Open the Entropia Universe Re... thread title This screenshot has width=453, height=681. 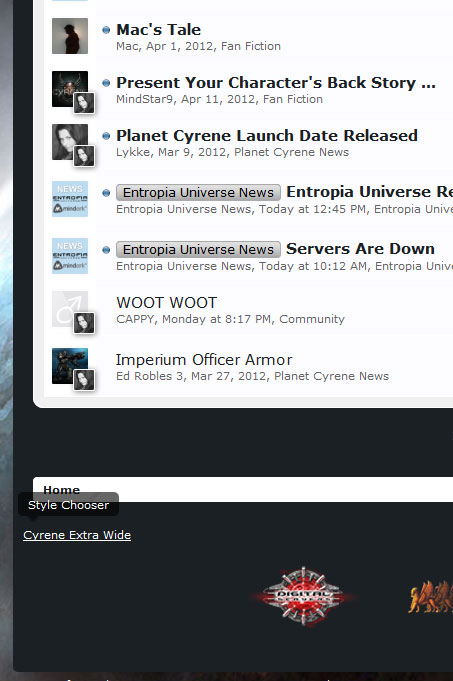370,192
